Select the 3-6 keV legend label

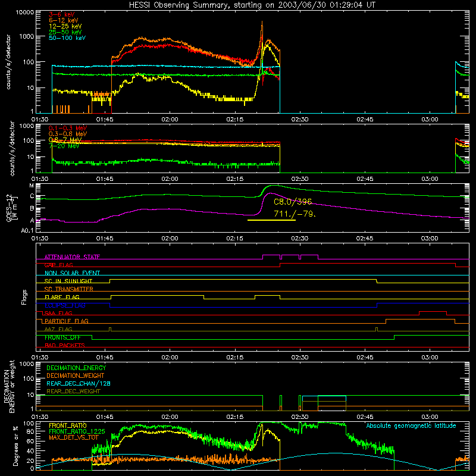[x=61, y=14]
